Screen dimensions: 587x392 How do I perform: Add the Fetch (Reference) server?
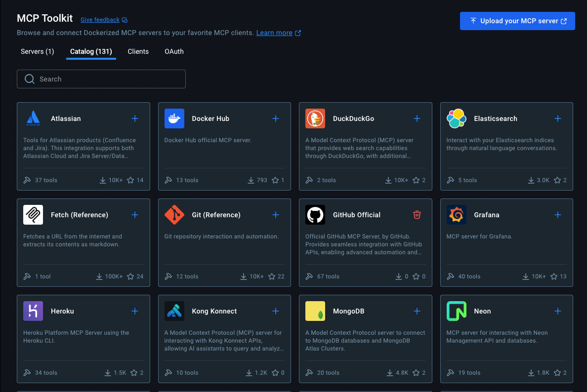[135, 215]
